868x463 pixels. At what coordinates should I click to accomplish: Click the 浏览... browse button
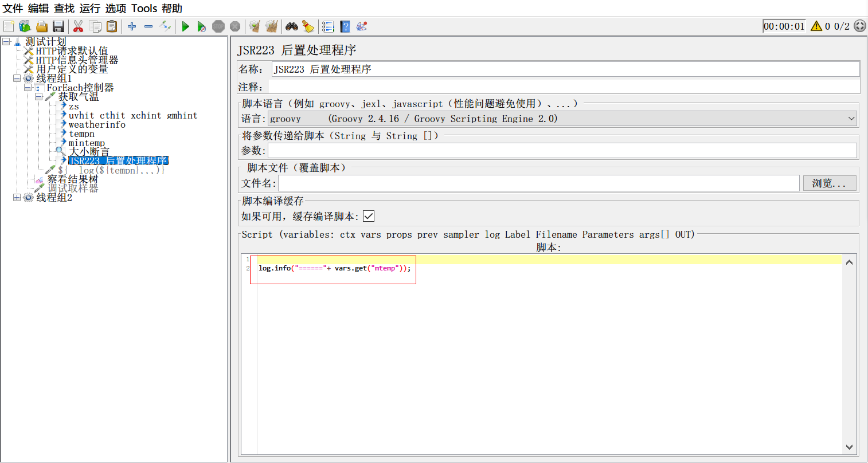(829, 183)
